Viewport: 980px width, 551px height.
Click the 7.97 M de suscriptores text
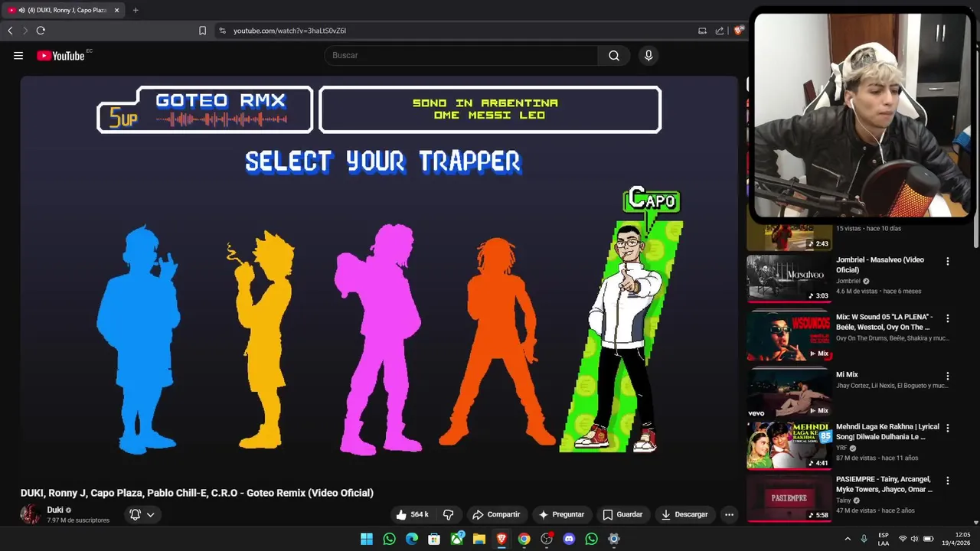click(x=78, y=520)
